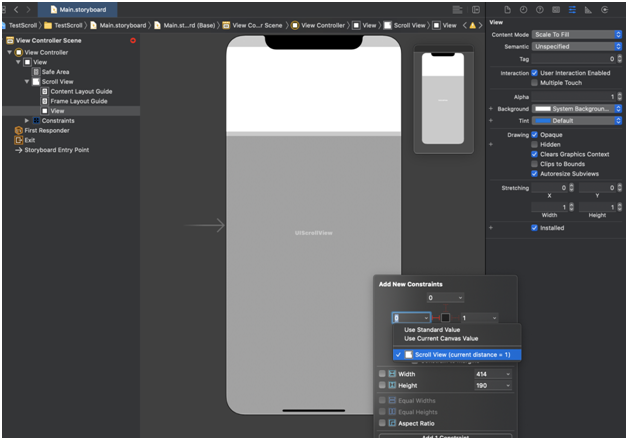Click Scroll View in the breadcrumb
The image size is (628, 440).
click(x=405, y=25)
